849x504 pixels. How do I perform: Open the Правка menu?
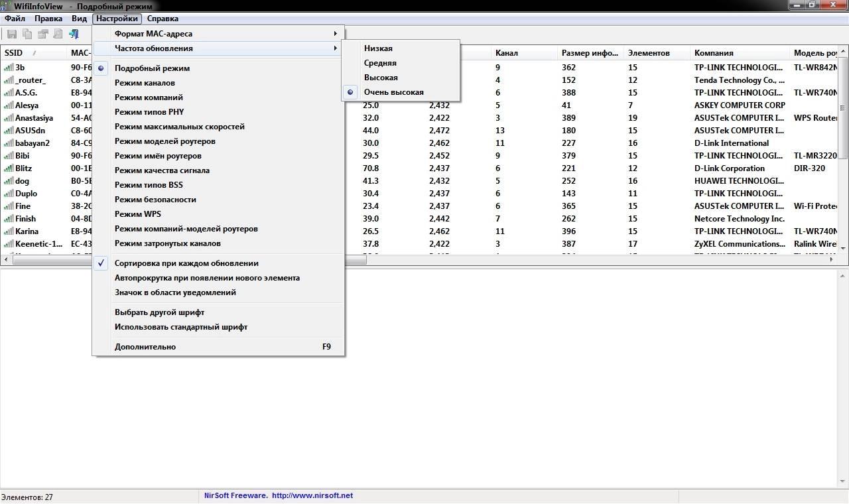pos(48,19)
